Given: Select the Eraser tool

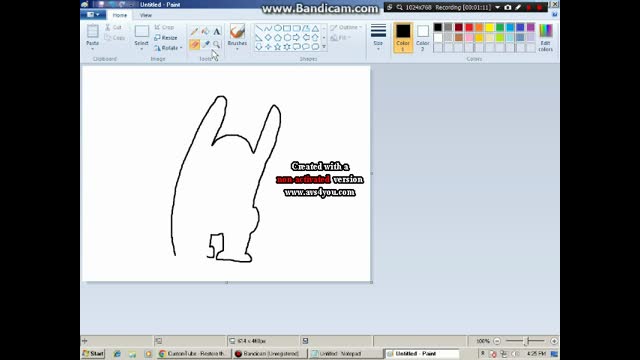Looking at the screenshot, I should click(x=194, y=44).
